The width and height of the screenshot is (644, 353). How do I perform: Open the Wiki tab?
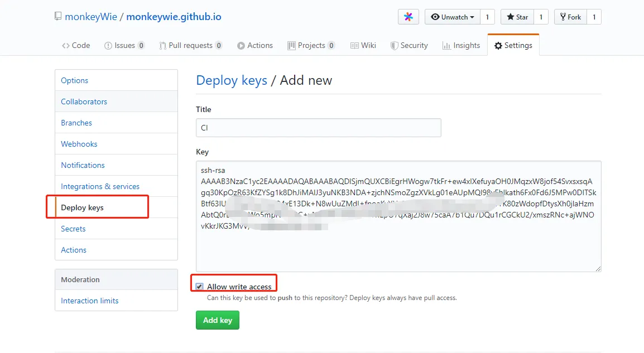click(x=363, y=46)
